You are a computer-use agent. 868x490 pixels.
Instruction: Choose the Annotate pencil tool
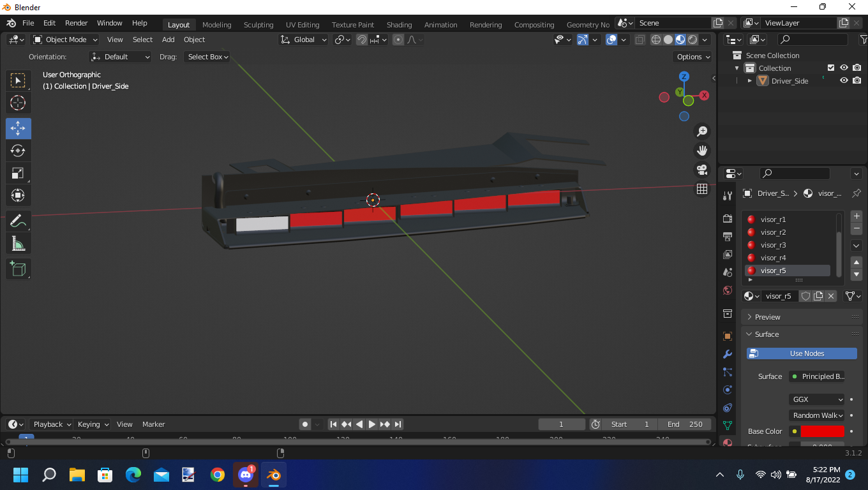pos(18,221)
